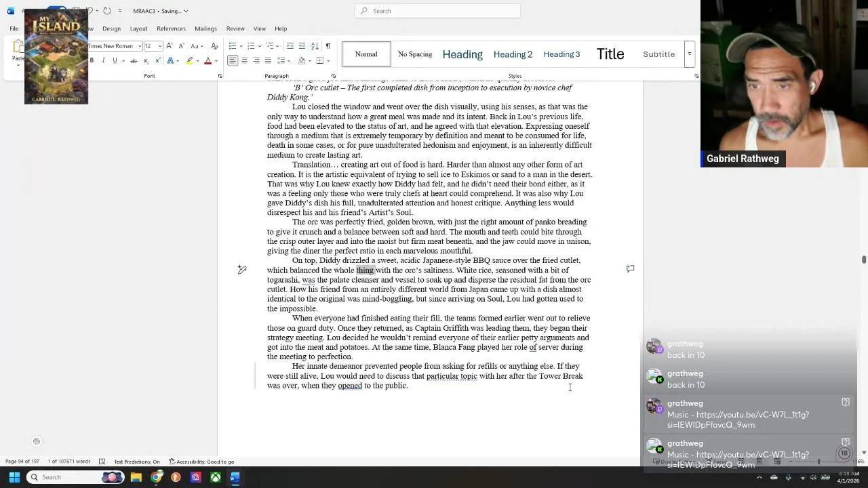Open the Styles pane launcher
The height and width of the screenshot is (488, 868).
(x=696, y=76)
